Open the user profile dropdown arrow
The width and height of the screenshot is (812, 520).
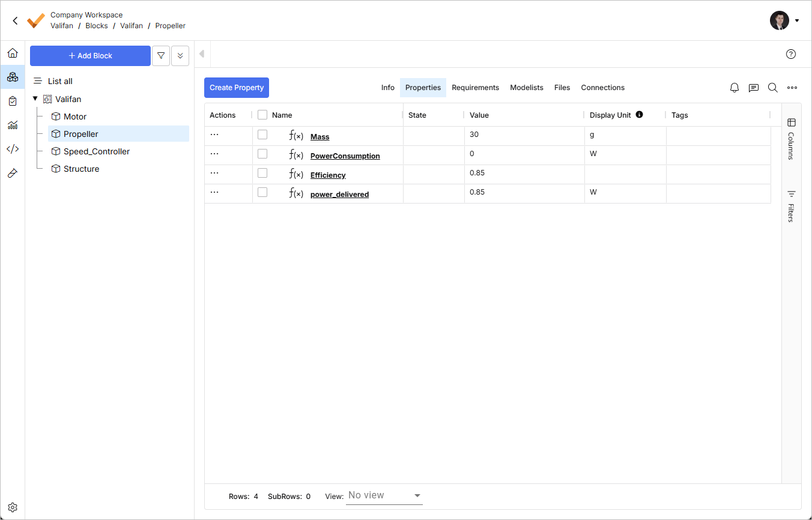(x=797, y=20)
